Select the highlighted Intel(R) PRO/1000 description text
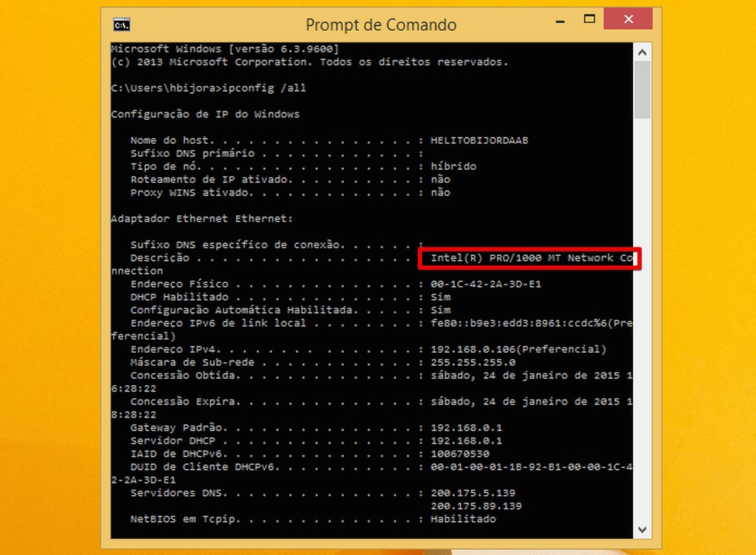 (x=529, y=258)
